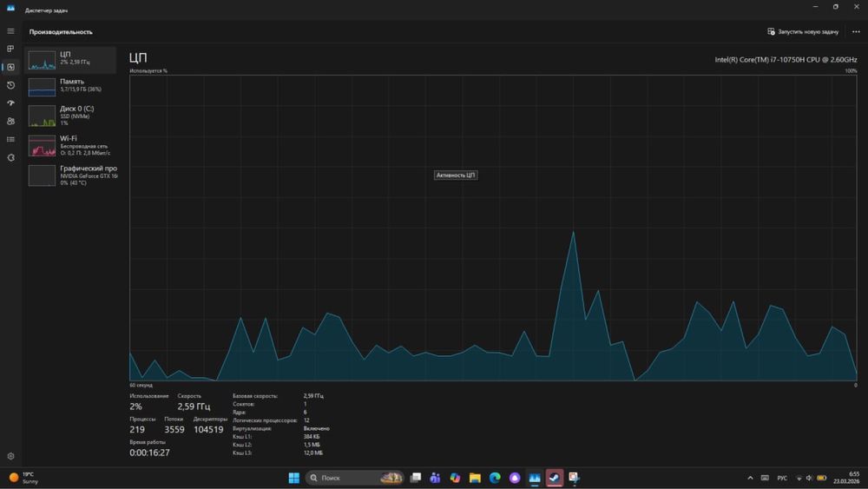Image resolution: width=868 pixels, height=489 pixels.
Task: Click the Intel Core i7-10750H CPU name
Action: click(786, 59)
